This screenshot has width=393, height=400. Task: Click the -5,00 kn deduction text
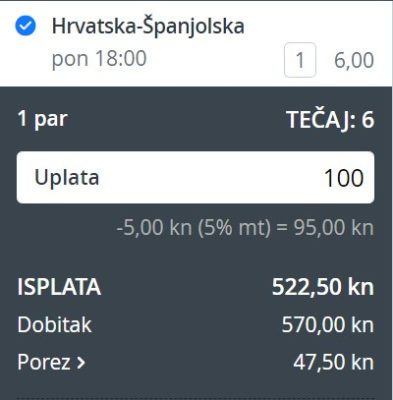[x=154, y=228]
